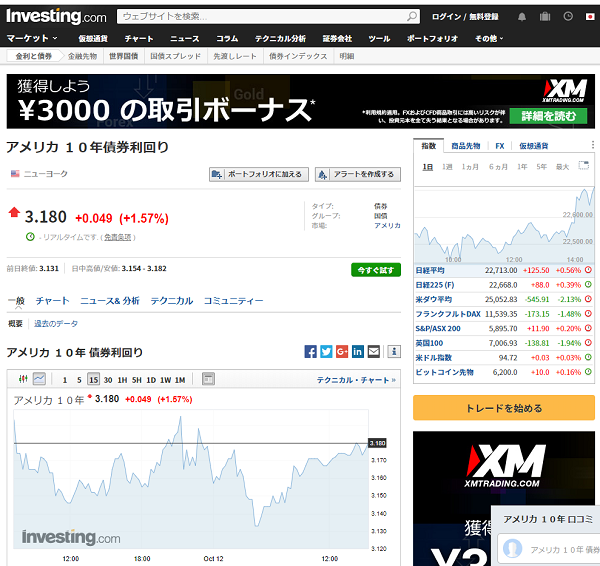Click the info icon beside share buttons
Screen dimensions: 600x566
pyautogui.click(x=394, y=351)
